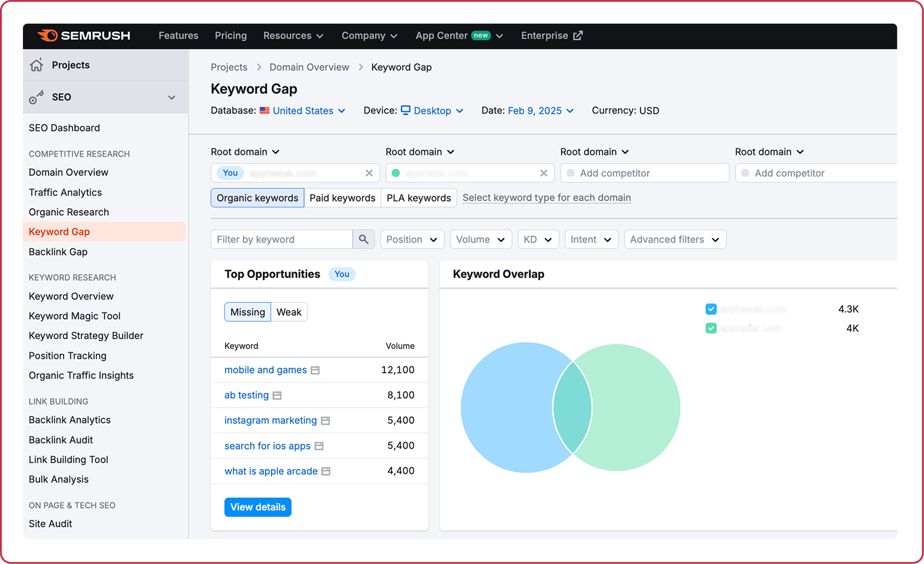This screenshot has height=564, width=924.
Task: Open the Device Desktop dropdown
Action: [x=432, y=111]
